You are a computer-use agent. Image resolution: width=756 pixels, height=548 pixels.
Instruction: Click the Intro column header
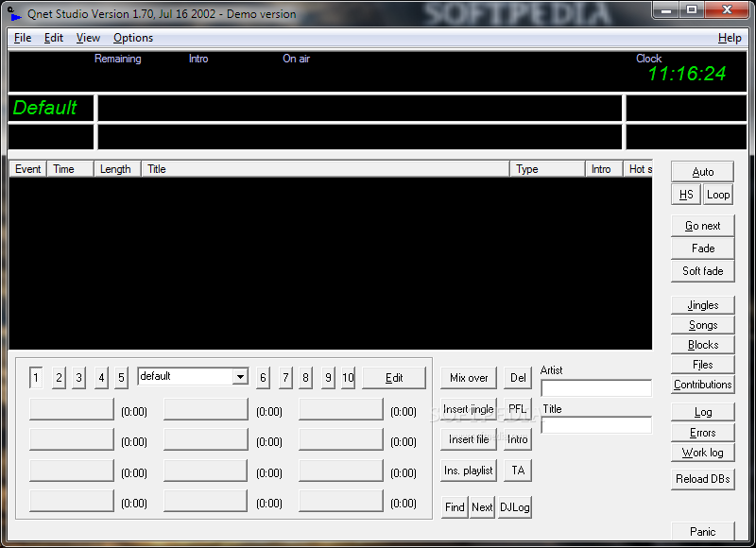click(604, 169)
